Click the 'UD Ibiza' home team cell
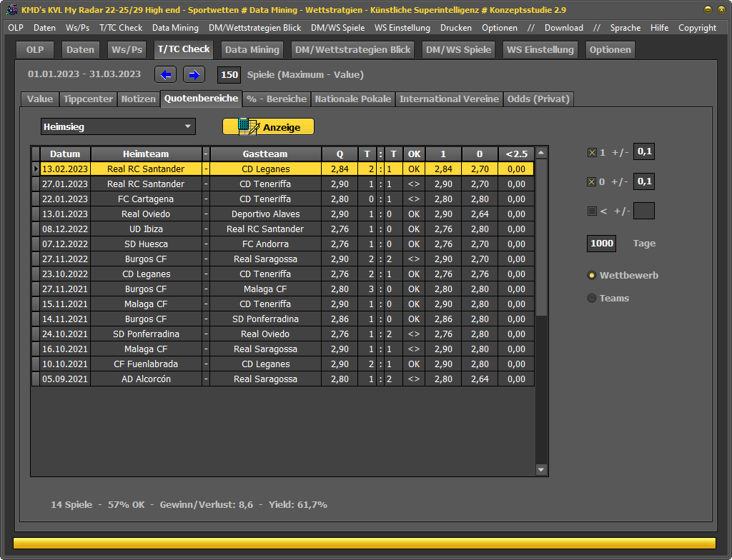 (x=146, y=229)
